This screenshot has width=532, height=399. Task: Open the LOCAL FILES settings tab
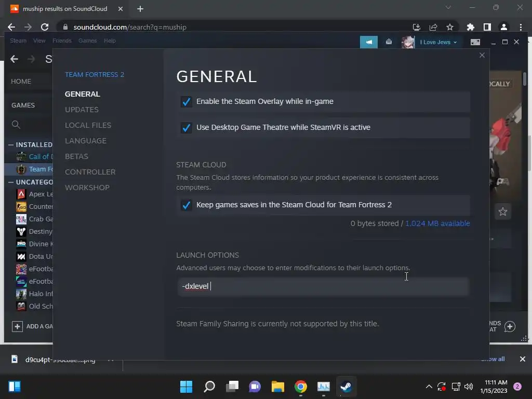(88, 125)
